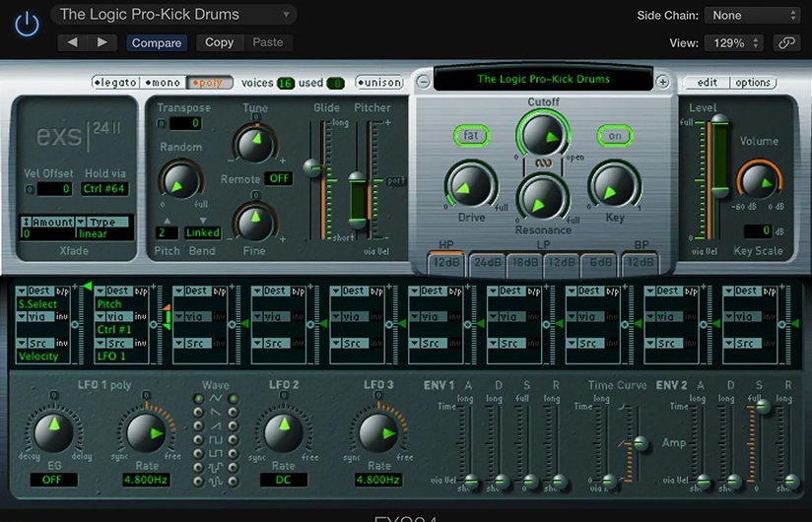This screenshot has height=522, width=812.
Task: Toggle the fat filter button
Action: point(471,136)
